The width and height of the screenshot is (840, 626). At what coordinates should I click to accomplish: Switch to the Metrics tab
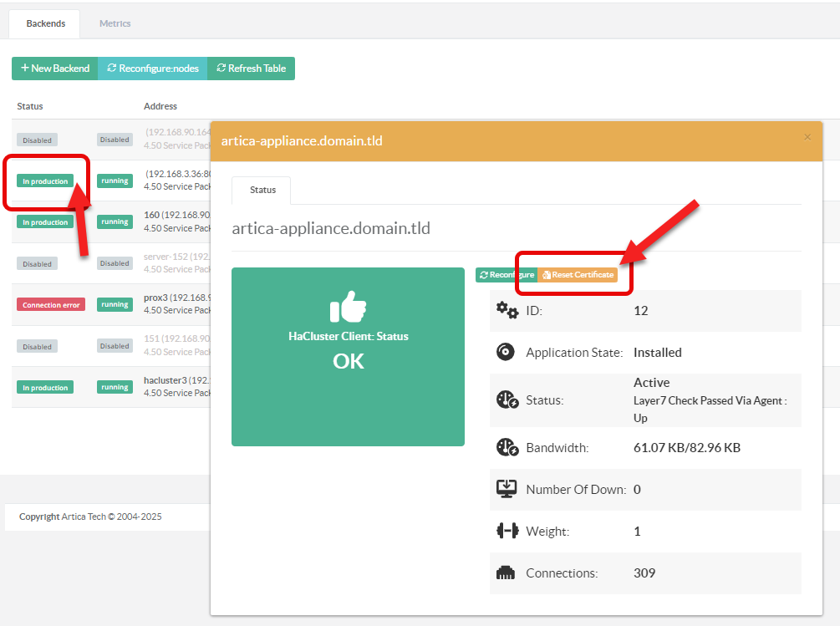(115, 23)
